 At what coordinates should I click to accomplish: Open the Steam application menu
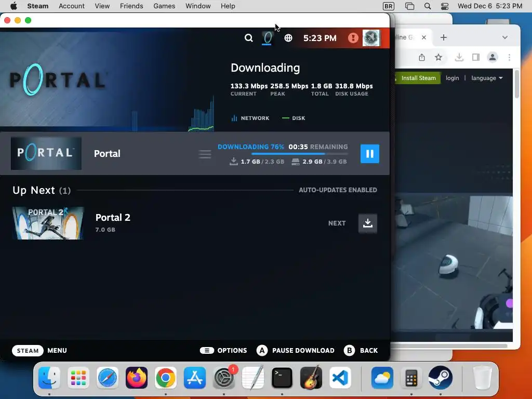(37, 6)
